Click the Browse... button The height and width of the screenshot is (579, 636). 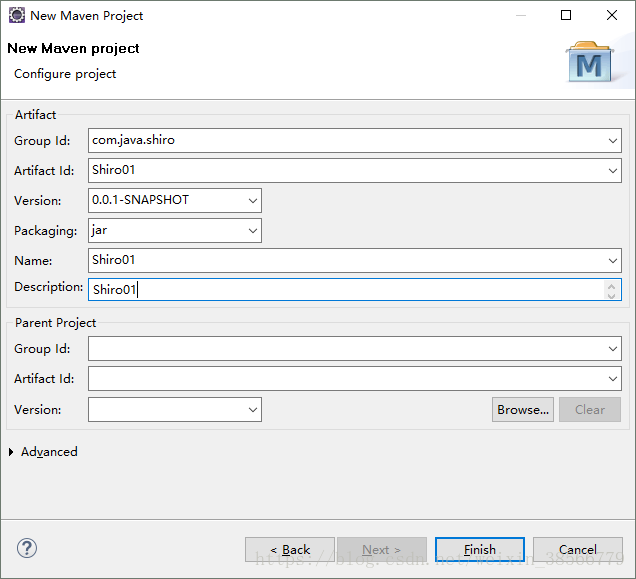pos(523,409)
